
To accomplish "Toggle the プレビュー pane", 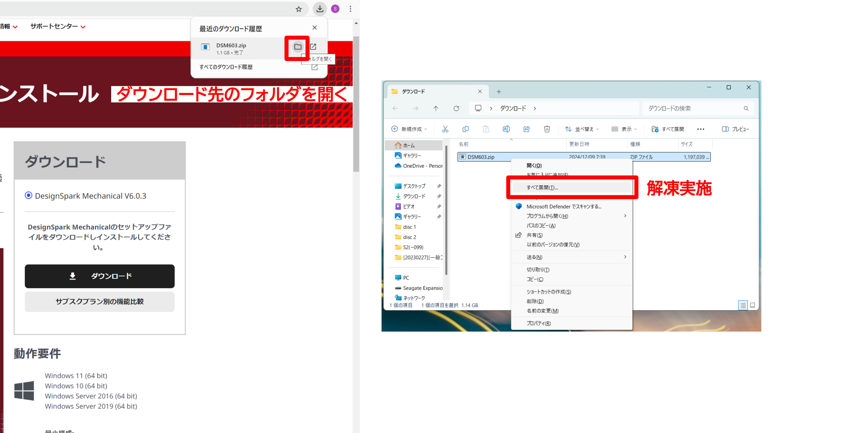I will pyautogui.click(x=735, y=129).
